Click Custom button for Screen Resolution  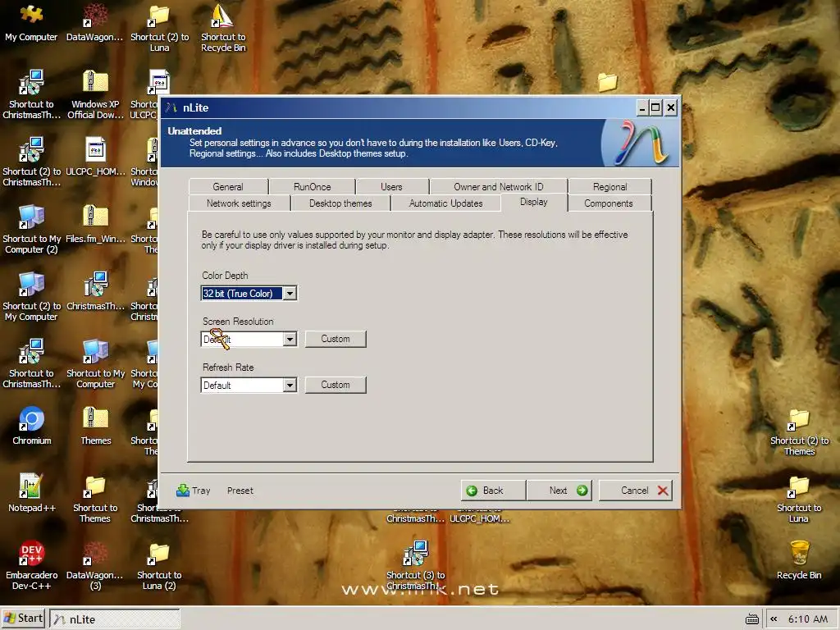[x=336, y=339]
